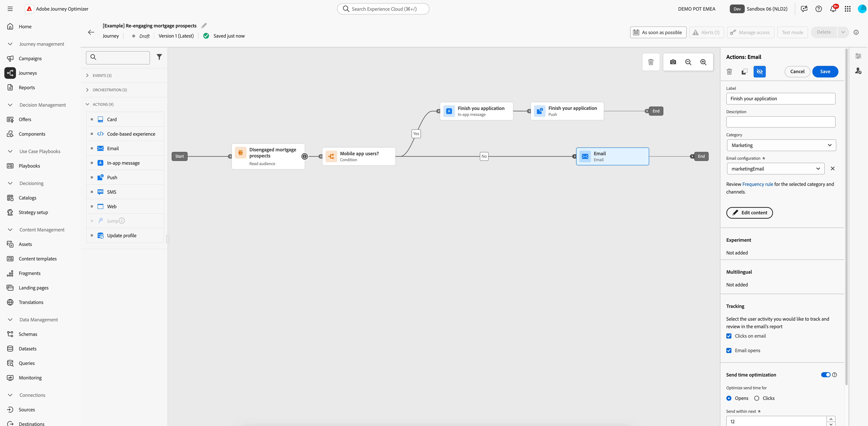
Task: Turn off Send time optimization switch
Action: point(826,375)
